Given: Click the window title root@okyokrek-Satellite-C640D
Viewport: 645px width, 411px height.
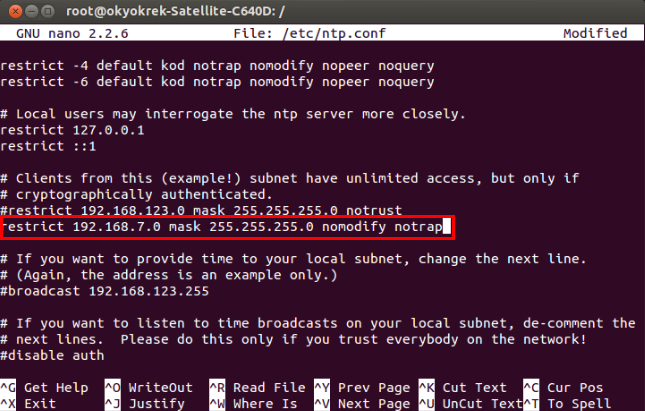Looking at the screenshot, I should click(x=175, y=11).
